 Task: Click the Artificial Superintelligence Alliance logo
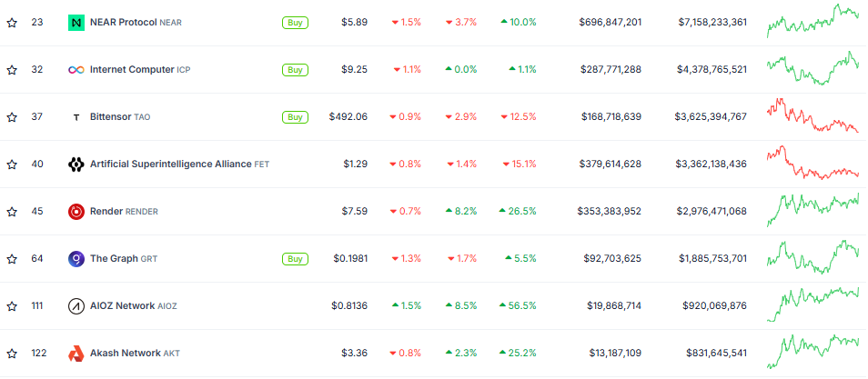[x=76, y=165]
